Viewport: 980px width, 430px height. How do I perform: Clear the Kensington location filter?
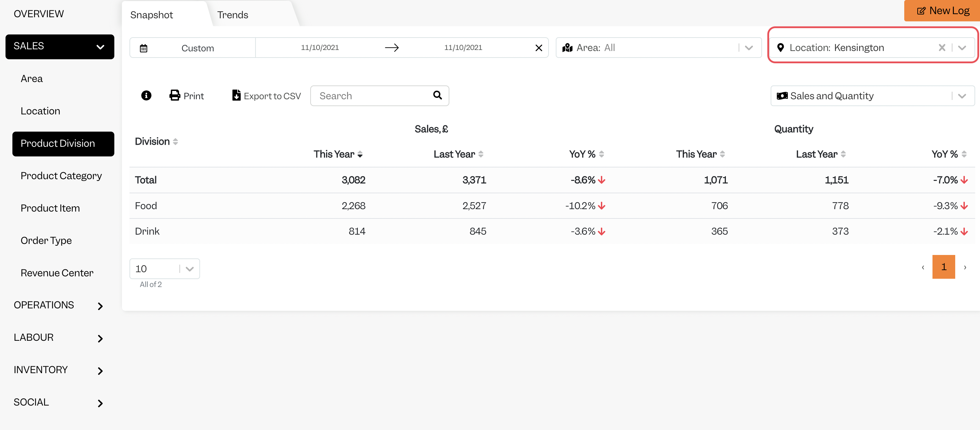point(941,48)
